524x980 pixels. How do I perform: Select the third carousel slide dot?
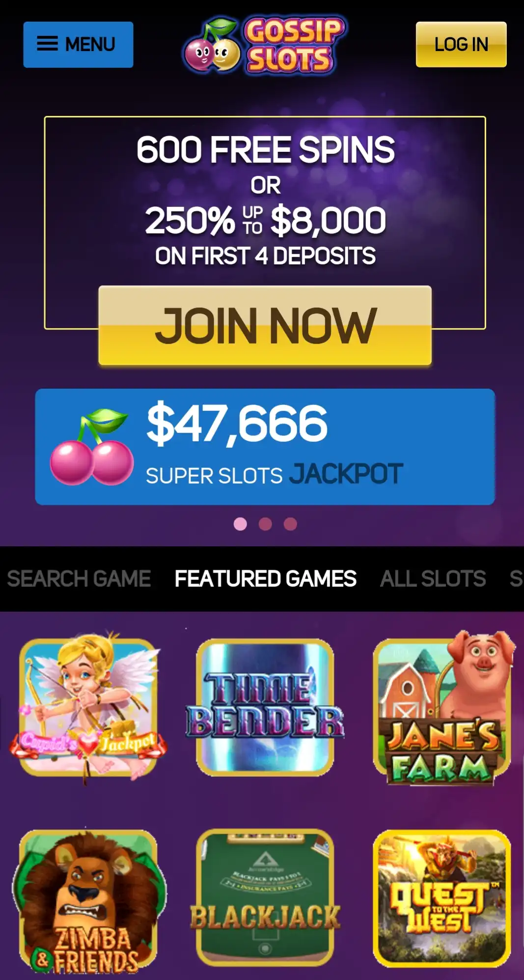point(290,524)
